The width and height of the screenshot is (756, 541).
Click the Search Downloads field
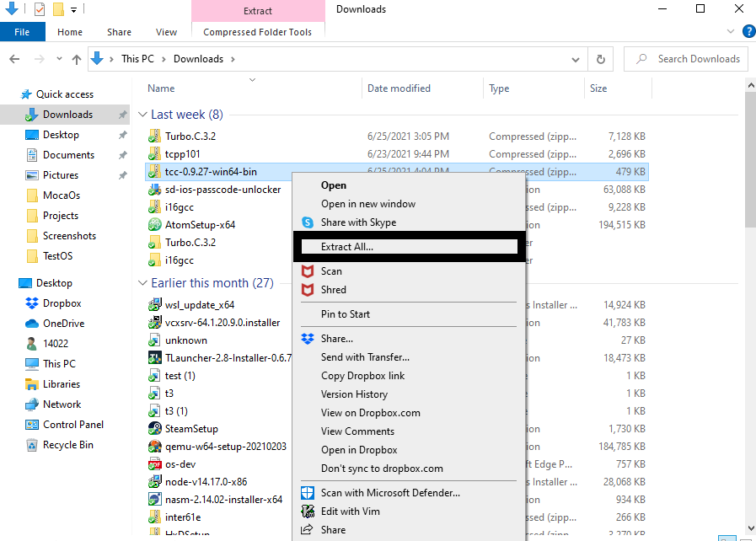(686, 59)
